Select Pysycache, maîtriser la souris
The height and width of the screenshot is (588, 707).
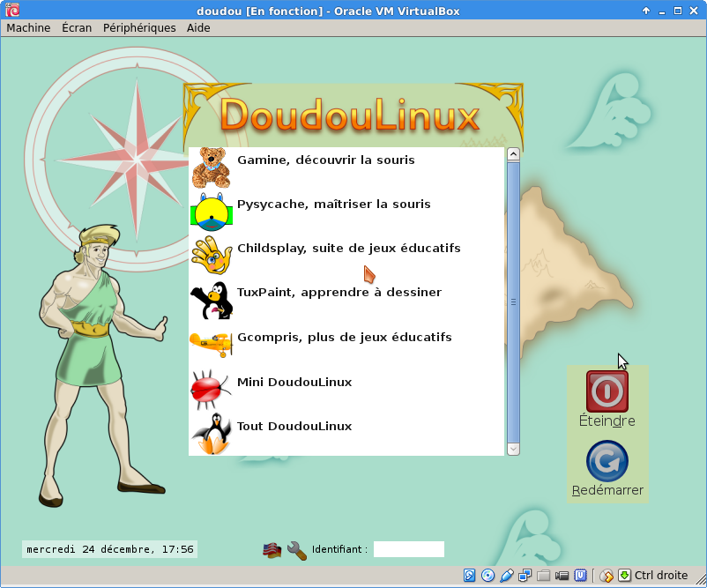[x=333, y=205]
